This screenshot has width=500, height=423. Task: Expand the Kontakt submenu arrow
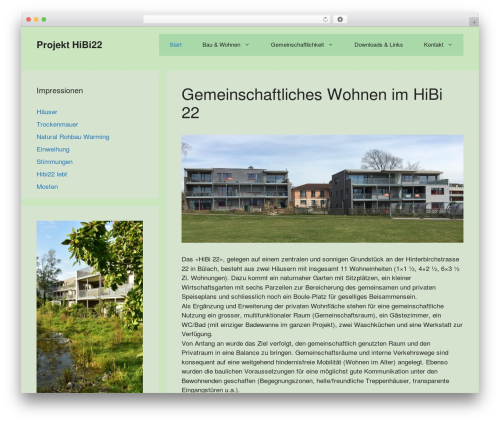pos(450,45)
